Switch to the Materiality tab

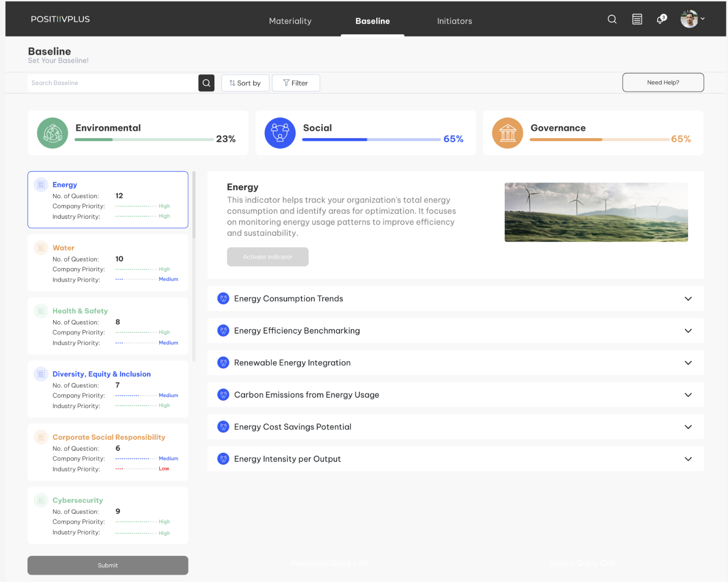click(290, 21)
